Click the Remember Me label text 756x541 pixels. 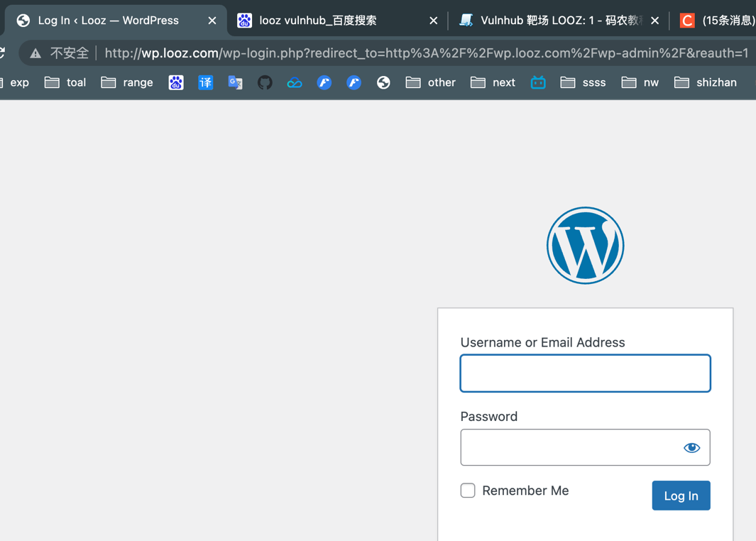pos(525,491)
